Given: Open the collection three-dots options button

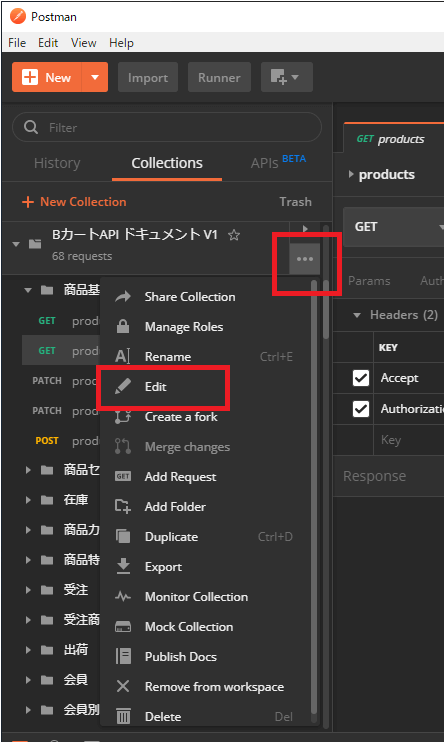Looking at the screenshot, I should pyautogui.click(x=305, y=259).
